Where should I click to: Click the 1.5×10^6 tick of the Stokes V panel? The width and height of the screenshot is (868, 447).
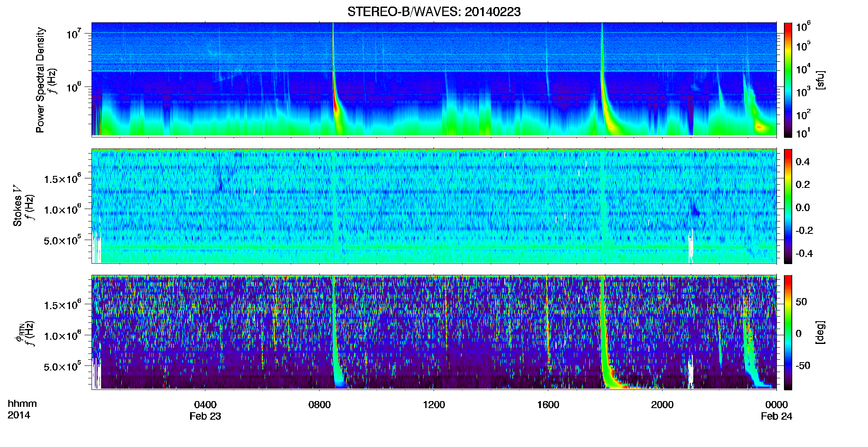click(x=63, y=179)
